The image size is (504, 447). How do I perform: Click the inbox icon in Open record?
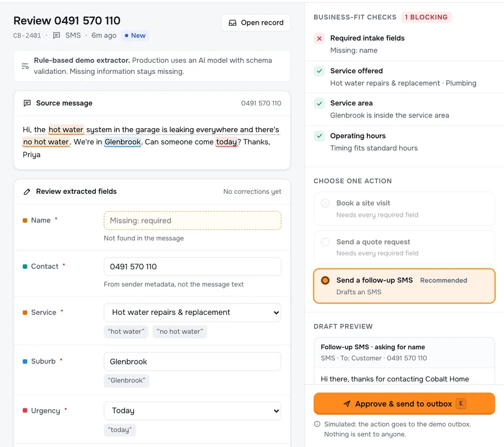point(232,23)
